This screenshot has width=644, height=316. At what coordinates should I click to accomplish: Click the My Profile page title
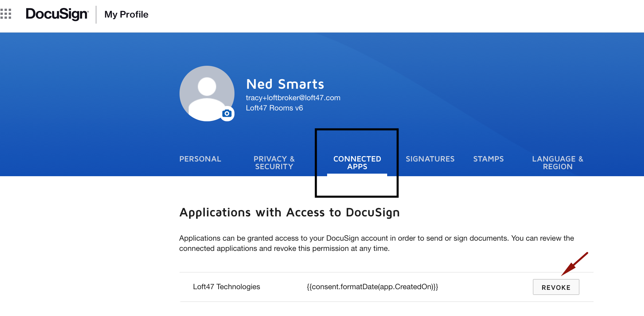tap(126, 14)
